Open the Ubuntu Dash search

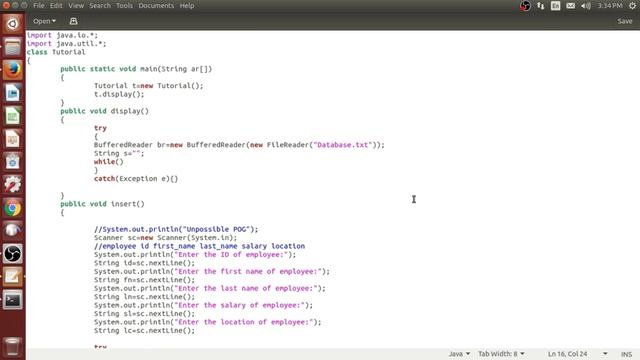pyautogui.click(x=13, y=24)
